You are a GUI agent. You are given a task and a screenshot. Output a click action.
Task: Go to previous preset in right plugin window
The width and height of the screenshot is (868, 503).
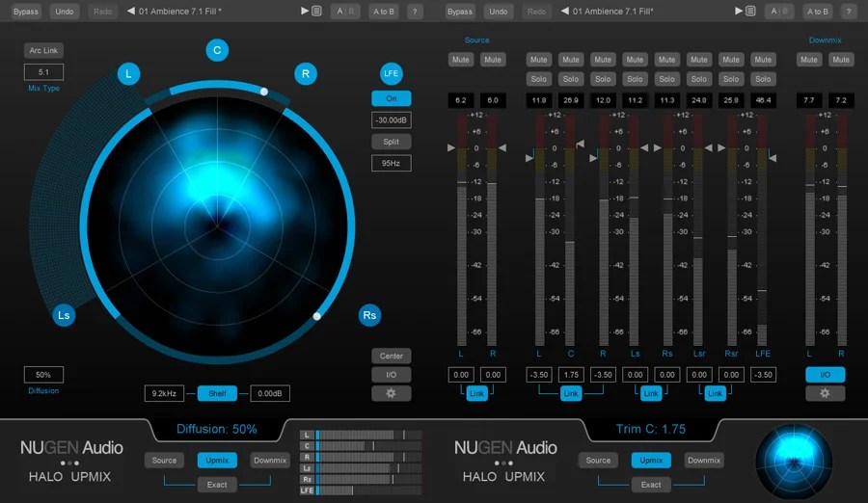pyautogui.click(x=564, y=11)
